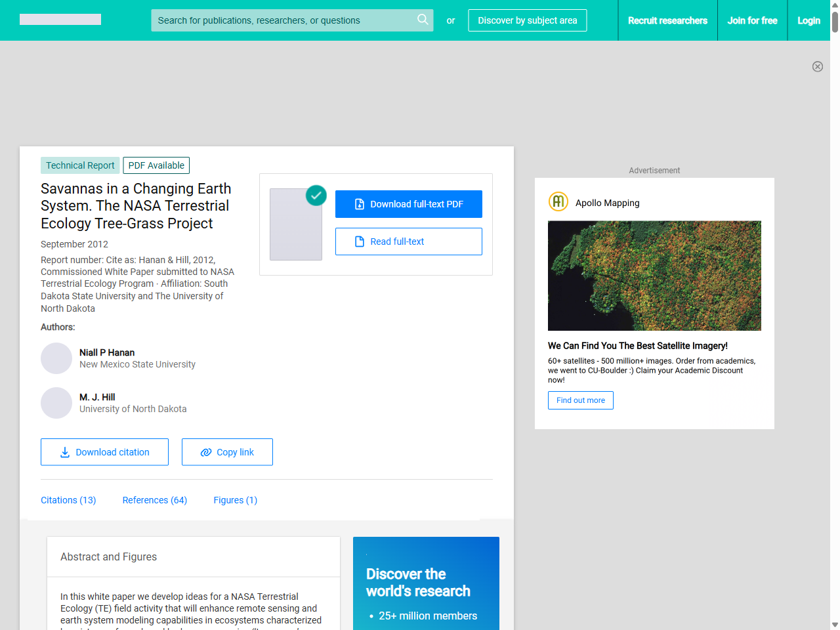Open author M. J. Hill's profile

click(x=97, y=397)
